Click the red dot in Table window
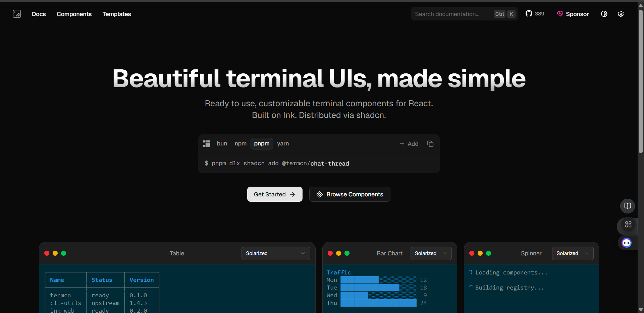Image resolution: width=644 pixels, height=313 pixels. pyautogui.click(x=47, y=253)
